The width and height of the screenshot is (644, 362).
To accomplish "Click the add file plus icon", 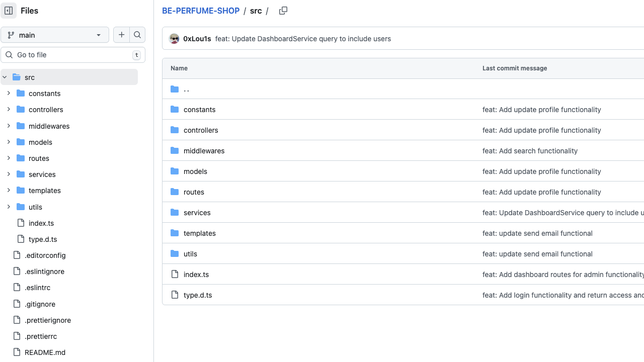I will tap(121, 35).
